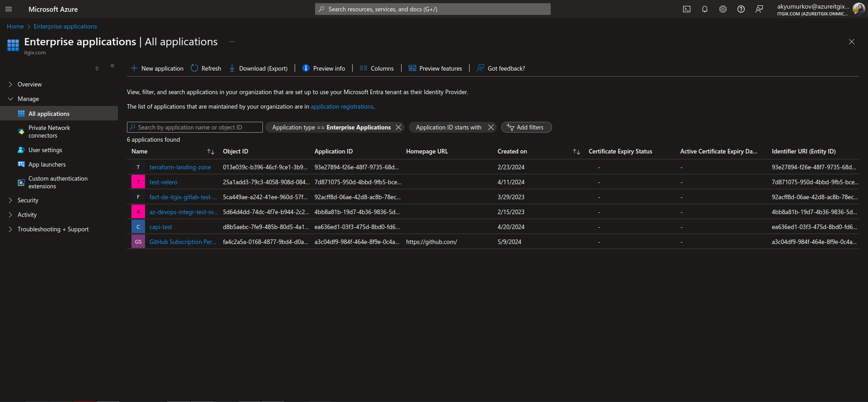Open the user account avatar
The width and height of the screenshot is (868, 402).
coord(858,9)
